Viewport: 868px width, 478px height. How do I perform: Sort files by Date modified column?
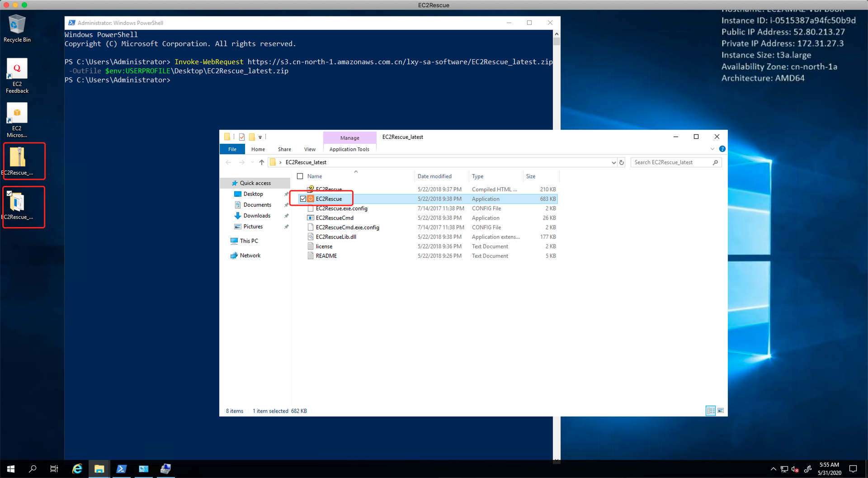(434, 176)
